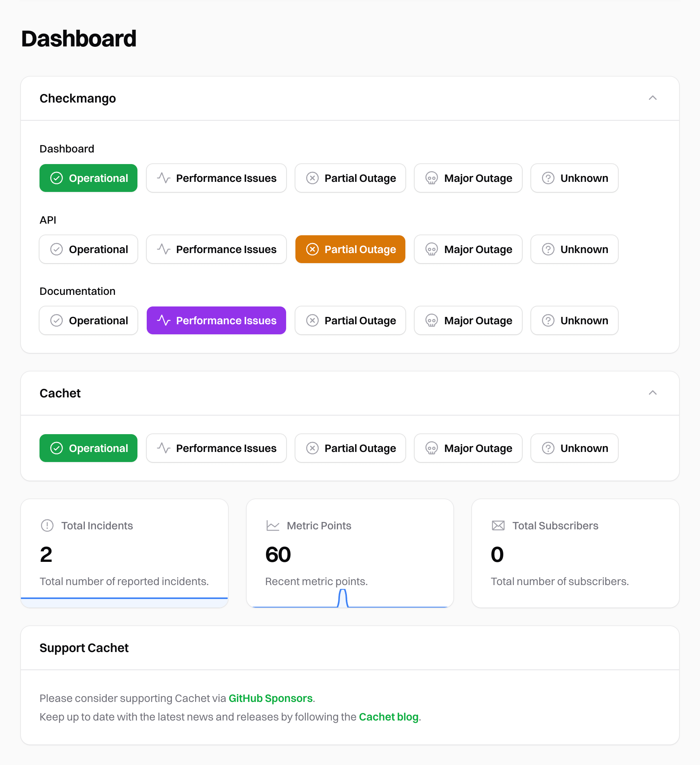This screenshot has width=700, height=765.
Task: Mark Cachet group as Major Outage
Action: click(x=468, y=448)
